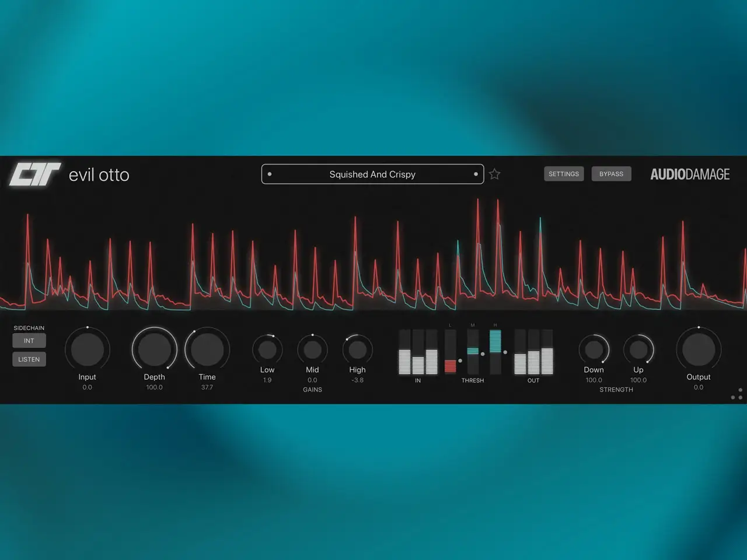
Task: Click the evil otto logo icon
Action: coord(35,174)
